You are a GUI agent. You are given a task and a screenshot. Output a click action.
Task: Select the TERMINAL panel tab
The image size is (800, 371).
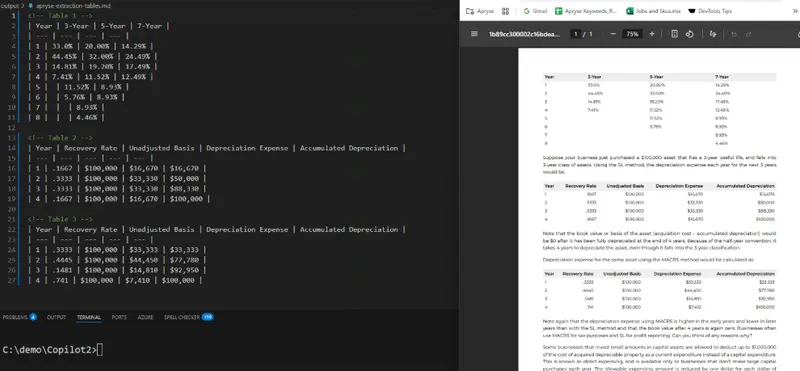[89, 317]
